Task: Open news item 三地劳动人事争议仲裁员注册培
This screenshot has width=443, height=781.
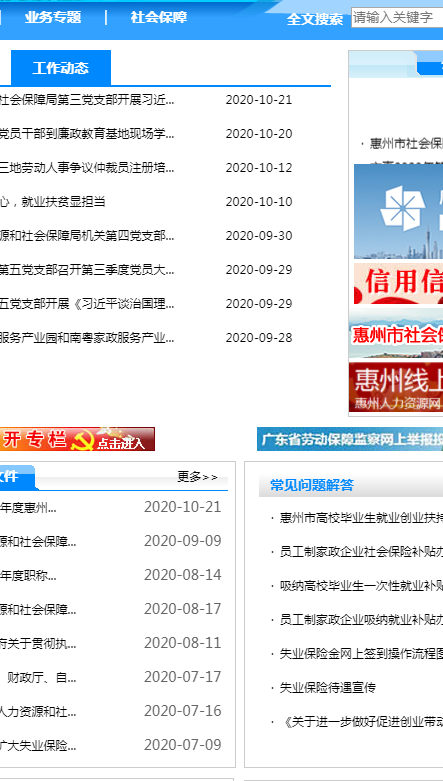Action: [x=87, y=167]
